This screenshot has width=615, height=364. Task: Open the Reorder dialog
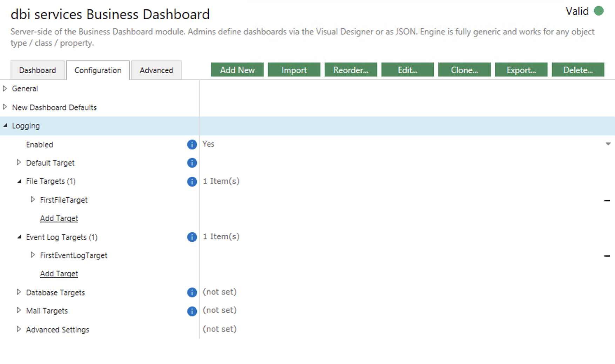click(x=351, y=70)
